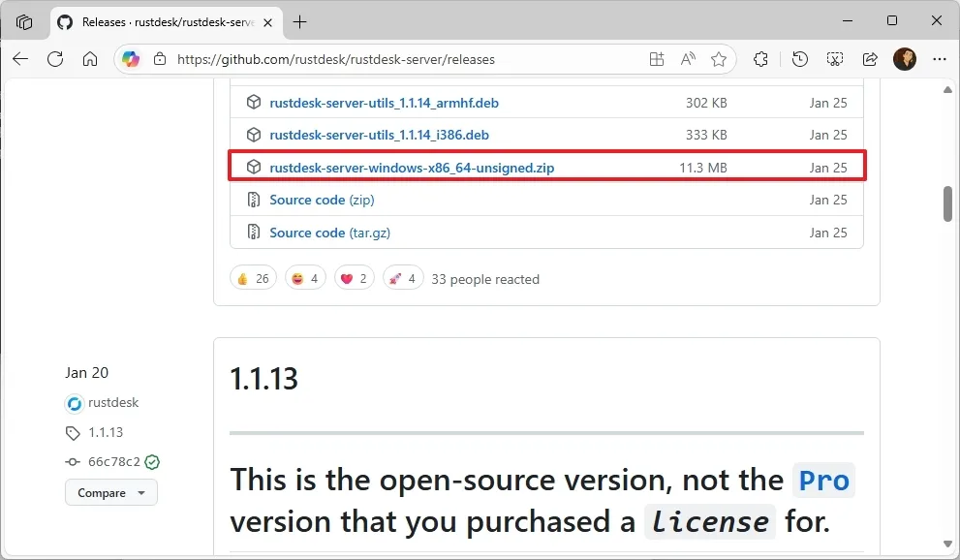The width and height of the screenshot is (960, 560).
Task: Open the tab actions menu icon
Action: coord(24,22)
